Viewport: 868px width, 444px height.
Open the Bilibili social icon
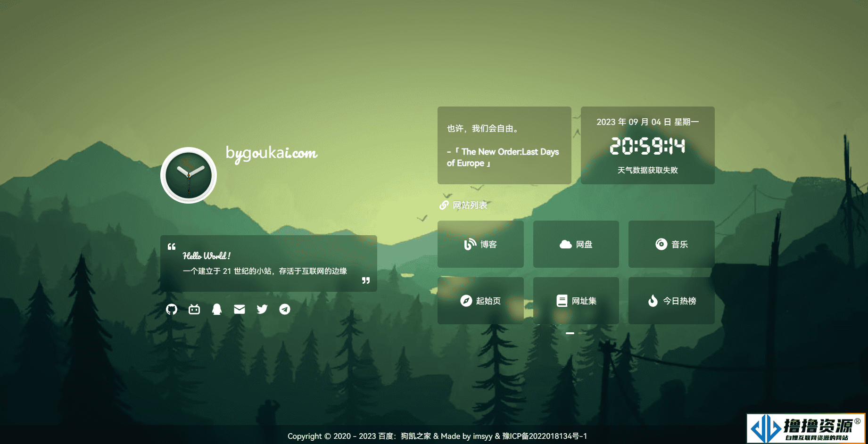(194, 309)
